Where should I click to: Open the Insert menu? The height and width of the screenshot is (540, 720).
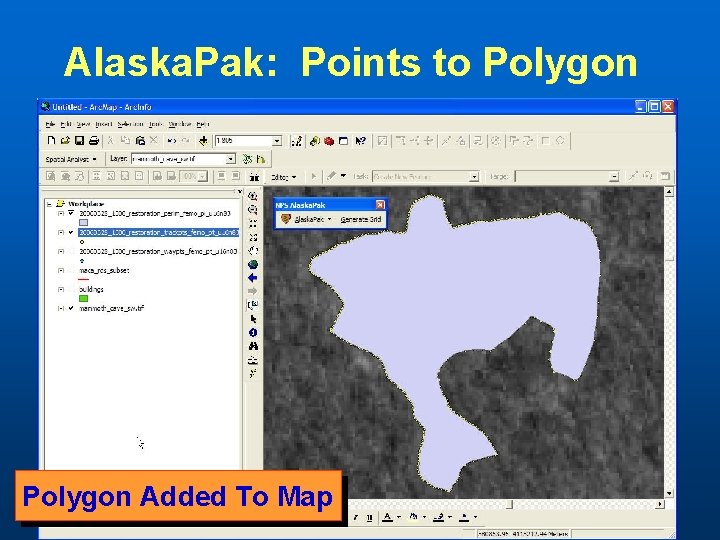point(104,124)
